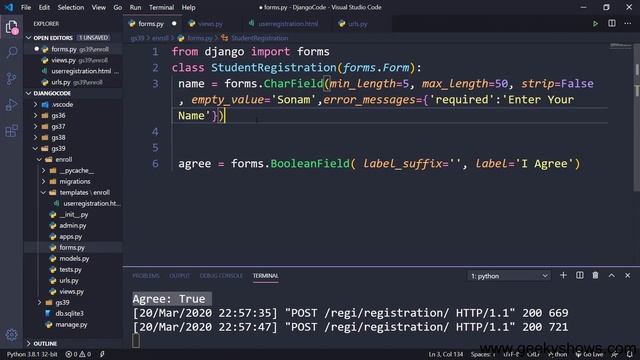Click the Python 3.8.1 32-bit interpreter status

pyautogui.click(x=32, y=354)
